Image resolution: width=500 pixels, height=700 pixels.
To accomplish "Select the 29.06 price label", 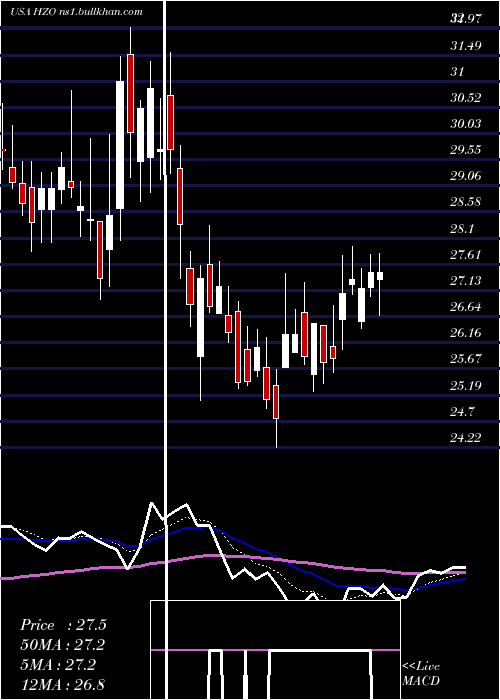I will 466,176.
